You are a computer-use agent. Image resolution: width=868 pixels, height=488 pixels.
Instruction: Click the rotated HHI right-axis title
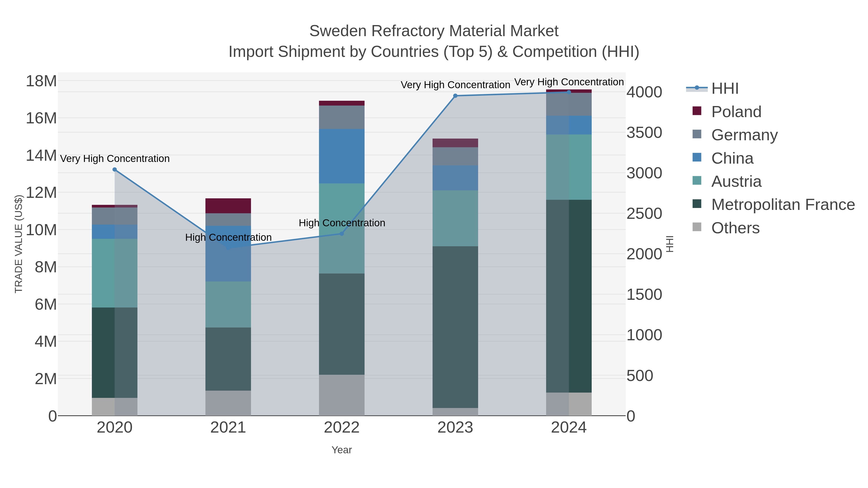click(670, 244)
